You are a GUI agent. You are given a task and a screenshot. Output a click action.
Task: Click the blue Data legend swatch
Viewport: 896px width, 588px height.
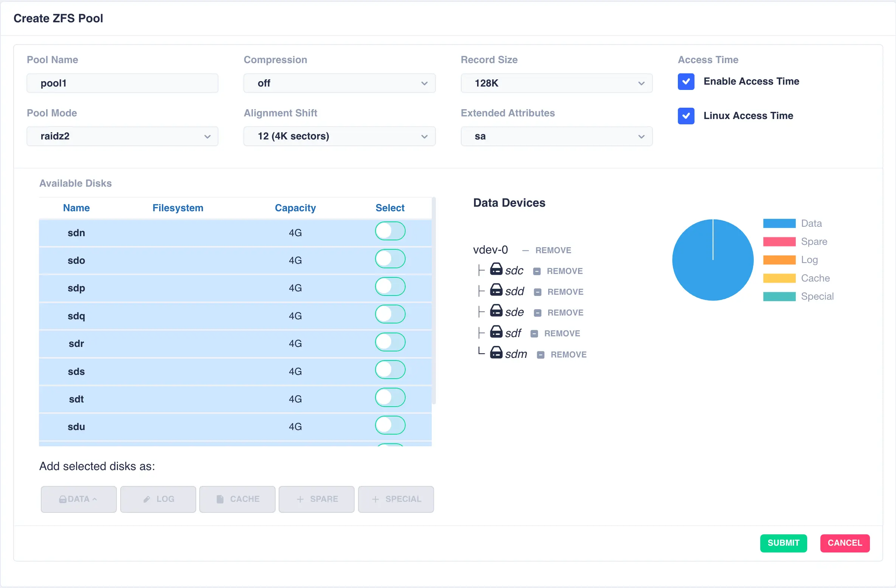click(x=779, y=223)
